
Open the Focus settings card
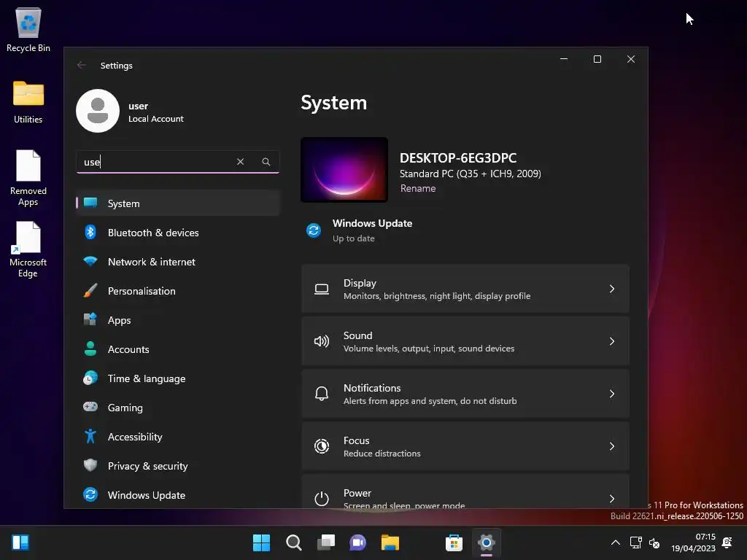point(465,446)
